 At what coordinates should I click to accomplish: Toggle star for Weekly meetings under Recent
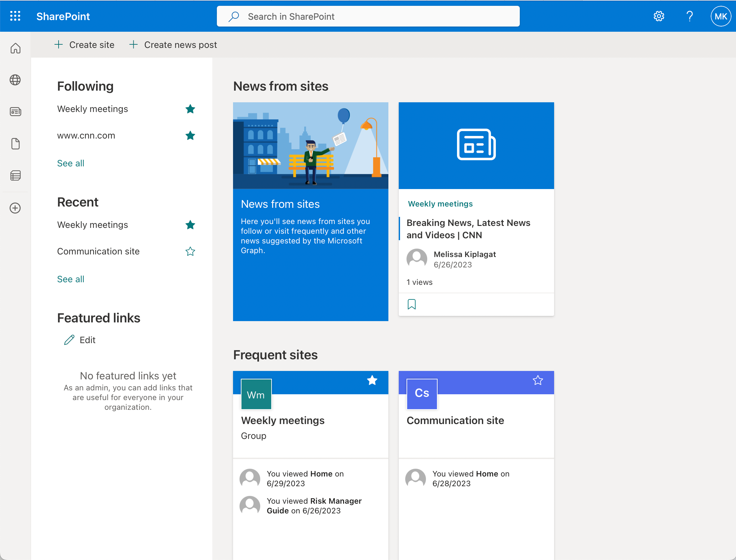tap(190, 225)
